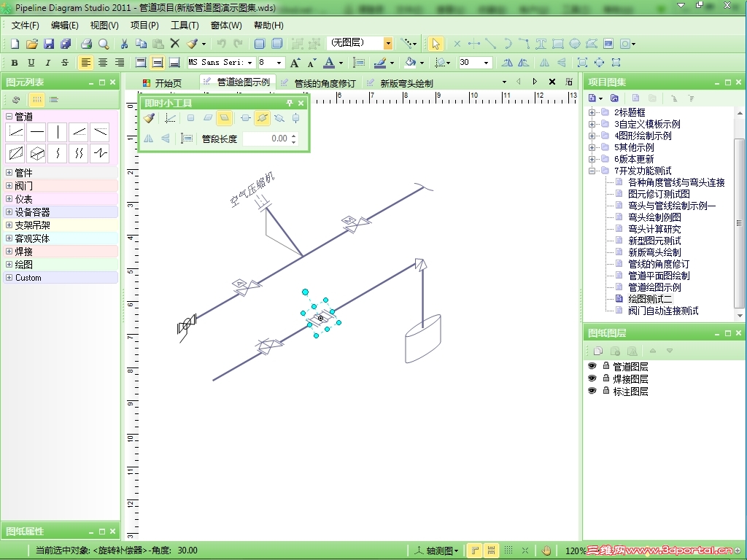Viewport: 747px width, 560px height.
Task: Toggle visibility of 焊接图层
Action: pos(592,378)
